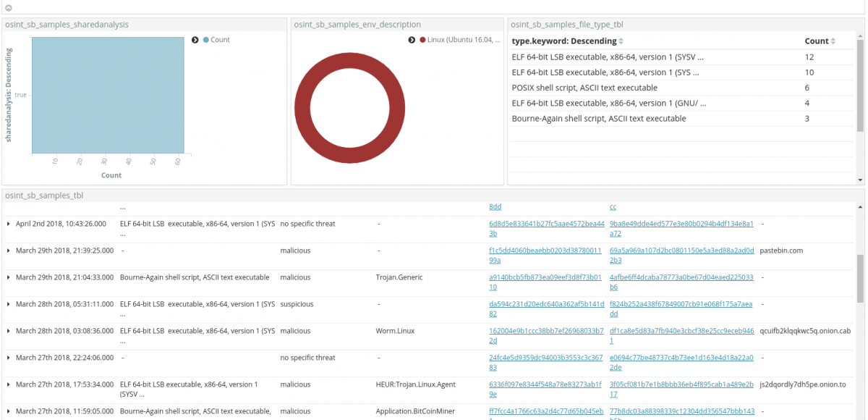Expand the March 27th 2018, 11:59:05 row
Viewport: 868px width, 420px height.
point(9,411)
